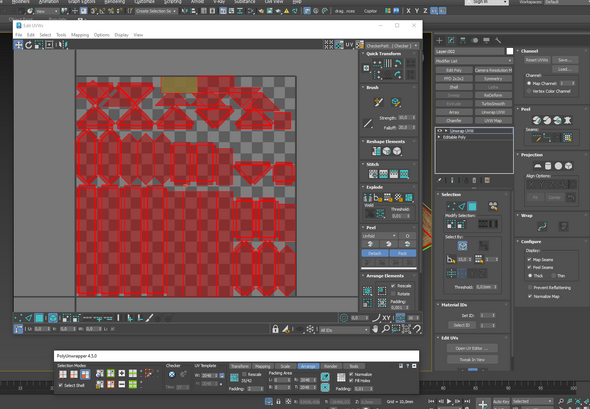Select the Move tool in UV editor toolbar
This screenshot has width=590, height=409.
[18, 45]
